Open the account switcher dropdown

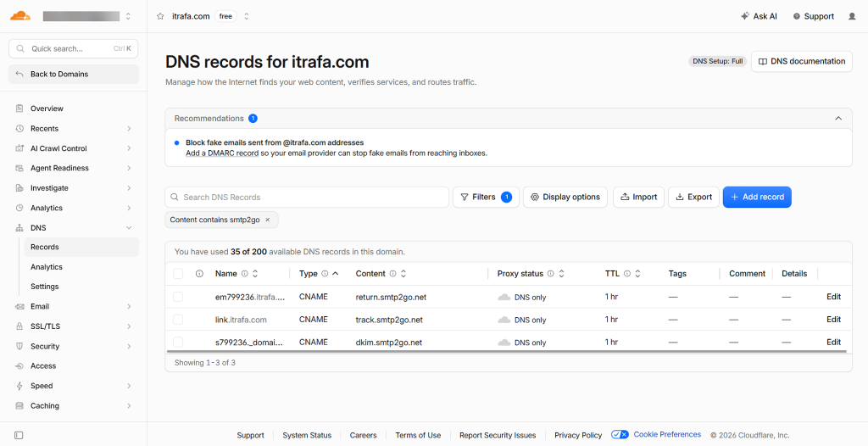click(x=129, y=17)
